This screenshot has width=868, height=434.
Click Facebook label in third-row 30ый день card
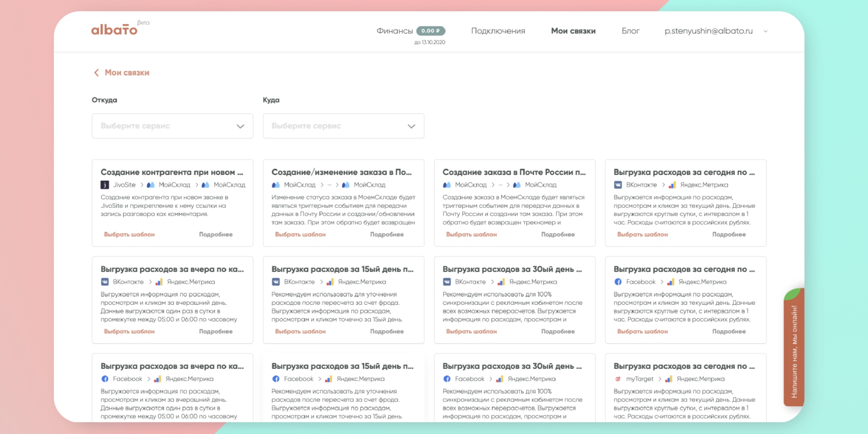tap(470, 379)
